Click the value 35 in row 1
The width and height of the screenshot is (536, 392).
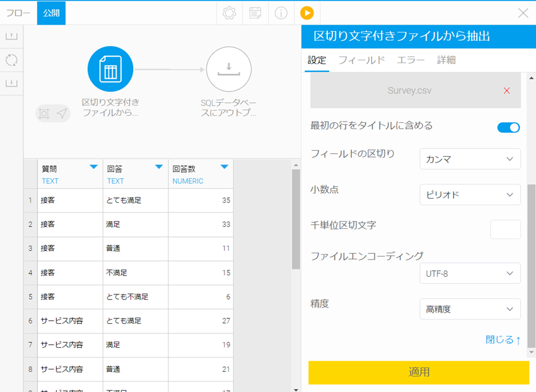pyautogui.click(x=226, y=200)
